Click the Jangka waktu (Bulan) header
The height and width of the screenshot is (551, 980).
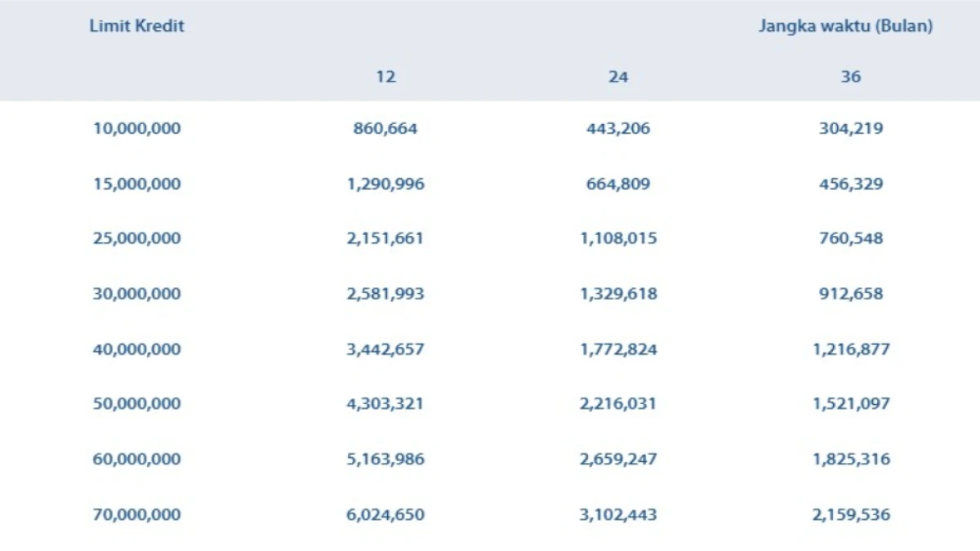click(845, 26)
